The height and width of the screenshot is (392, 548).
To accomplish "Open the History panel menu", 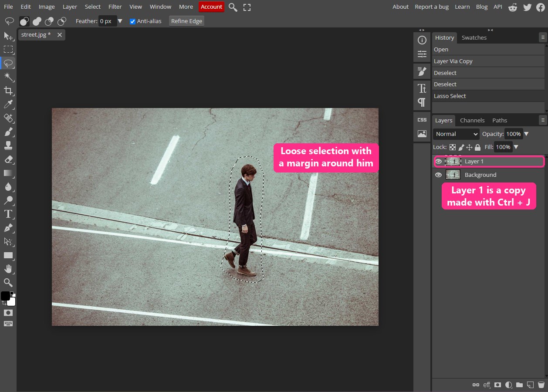I will [542, 38].
